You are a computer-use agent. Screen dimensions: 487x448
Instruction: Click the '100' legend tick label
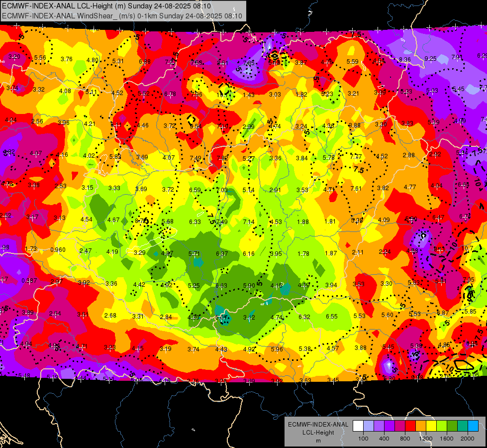click(x=363, y=439)
